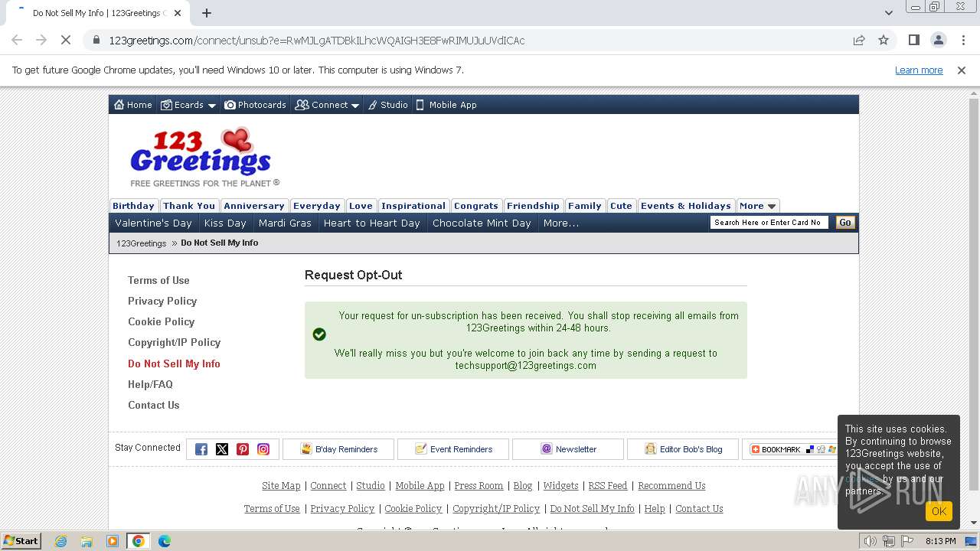Click the volume icon in the system tray
The height and width of the screenshot is (551, 980).
[870, 541]
